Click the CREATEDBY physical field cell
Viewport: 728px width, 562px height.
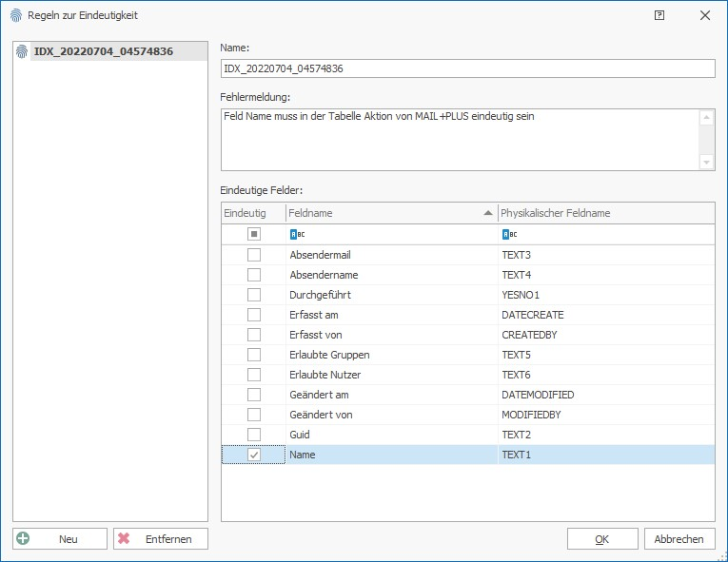click(x=606, y=335)
